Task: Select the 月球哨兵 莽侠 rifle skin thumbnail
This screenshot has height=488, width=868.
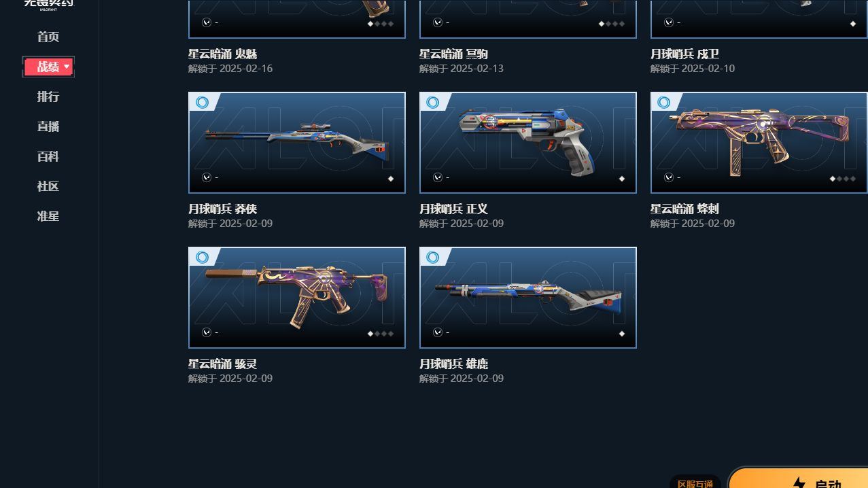Action: [x=297, y=143]
